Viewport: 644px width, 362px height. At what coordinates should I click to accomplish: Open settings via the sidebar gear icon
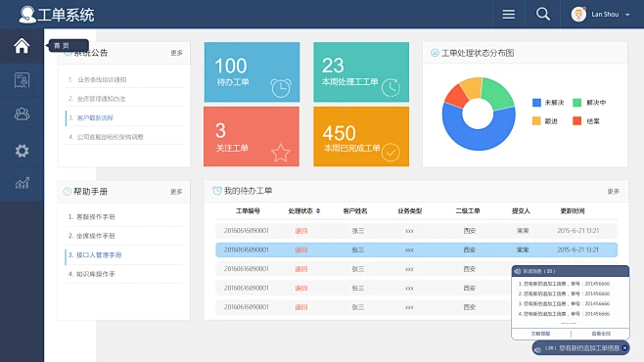tap(22, 151)
